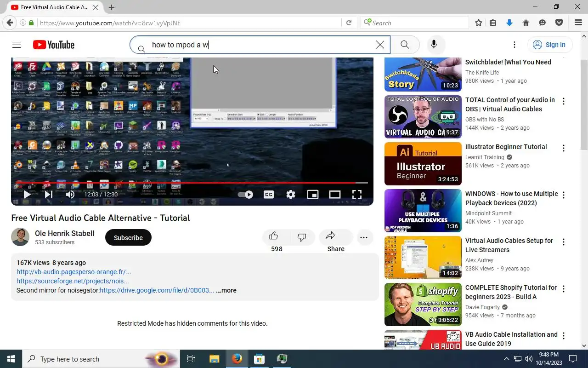Viewport: 588px width, 368px height.
Task: Mute the video volume
Action: click(x=70, y=195)
